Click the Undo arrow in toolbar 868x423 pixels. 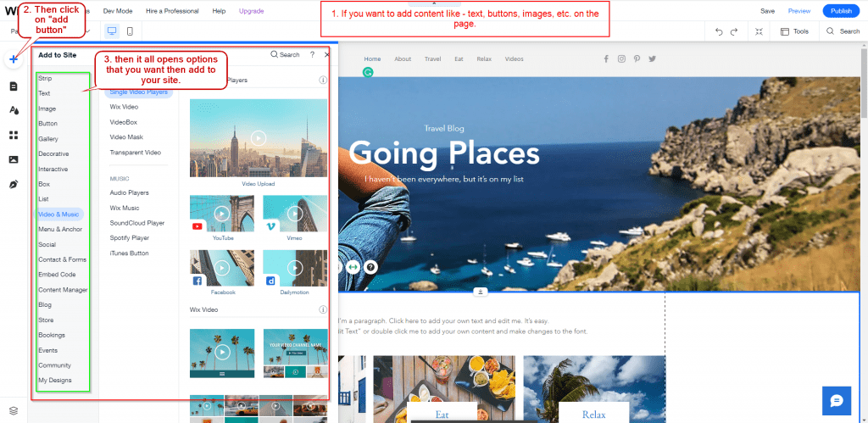pos(719,31)
